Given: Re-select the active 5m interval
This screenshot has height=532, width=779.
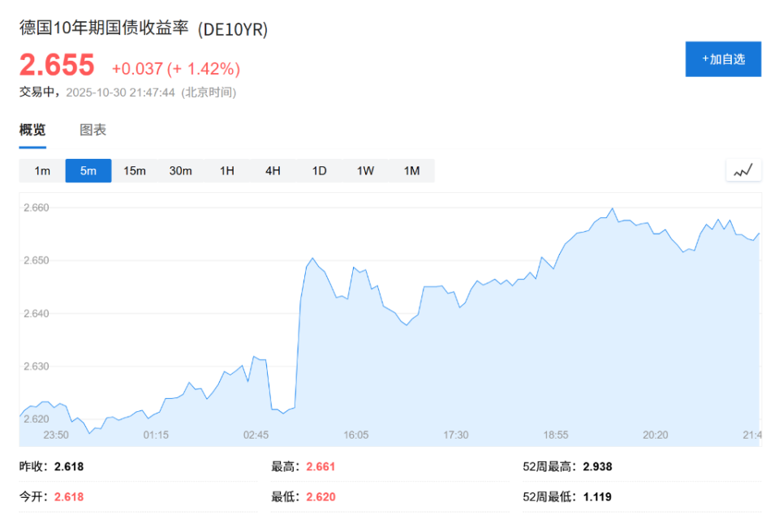Looking at the screenshot, I should point(88,170).
